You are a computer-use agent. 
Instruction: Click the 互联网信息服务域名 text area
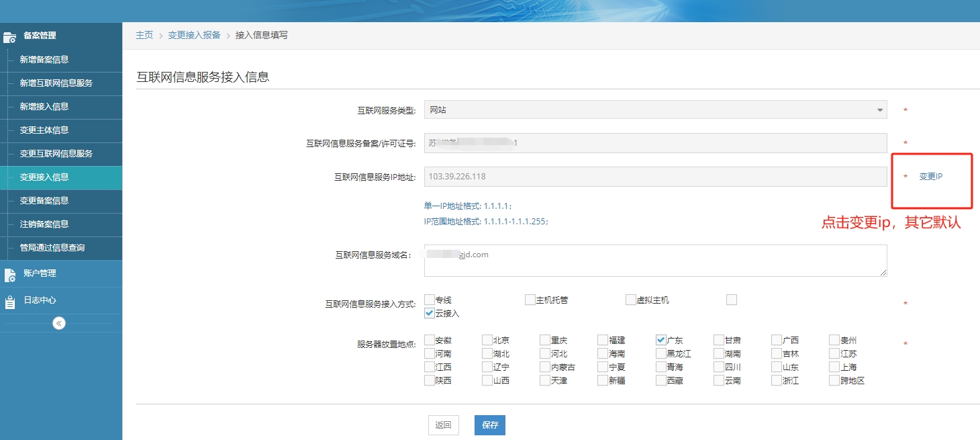tap(655, 261)
